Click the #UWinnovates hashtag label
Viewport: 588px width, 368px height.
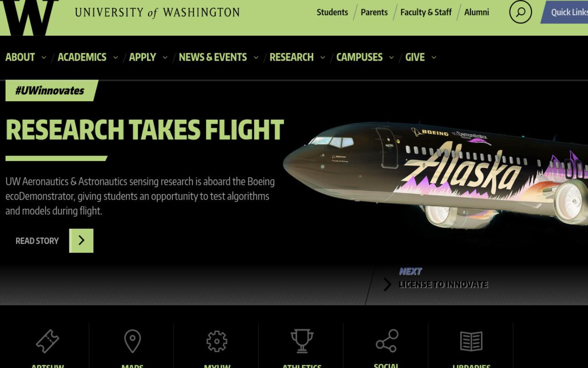click(50, 91)
